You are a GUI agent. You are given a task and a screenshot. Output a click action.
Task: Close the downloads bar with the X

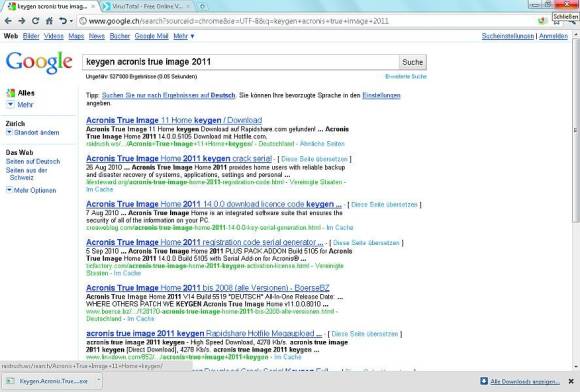[x=571, y=381]
